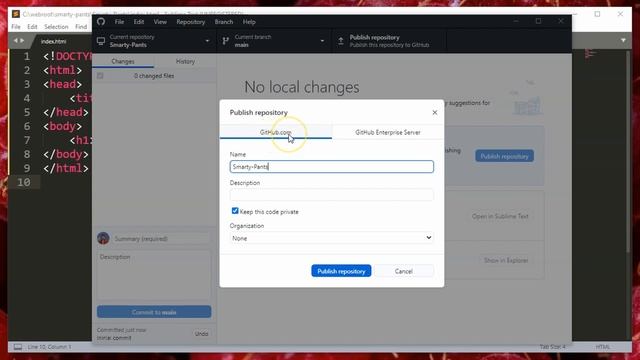
Task: Expand the Current branch main dropdown
Action: point(274,41)
